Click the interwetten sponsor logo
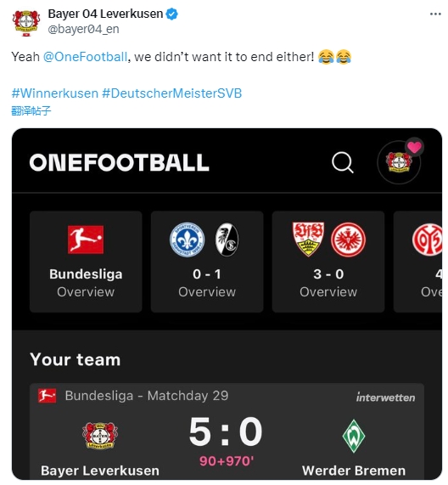 click(385, 398)
